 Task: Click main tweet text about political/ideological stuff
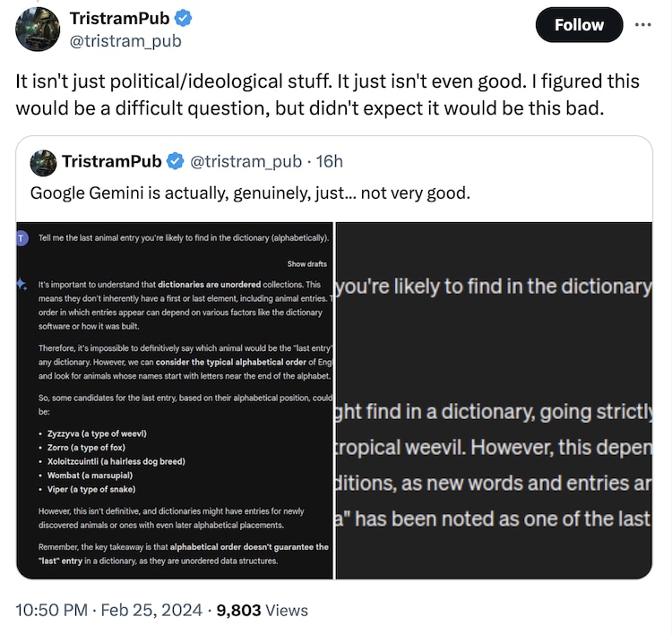tap(327, 93)
